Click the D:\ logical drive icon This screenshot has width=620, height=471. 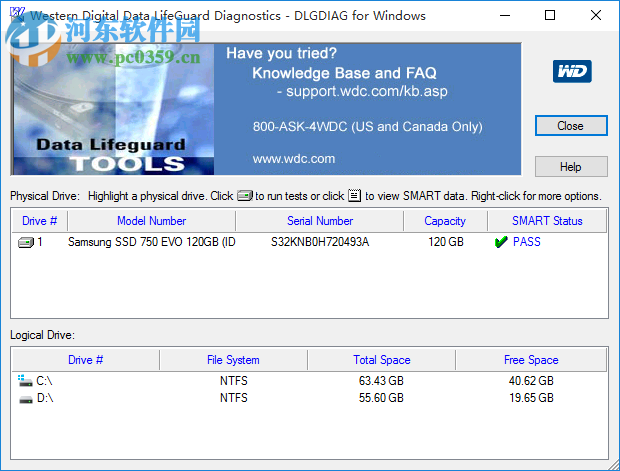tap(26, 399)
